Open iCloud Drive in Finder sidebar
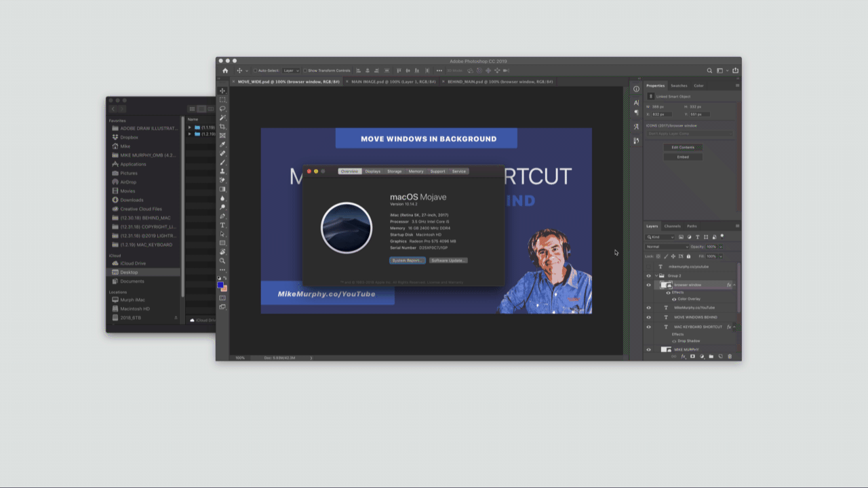 [133, 263]
